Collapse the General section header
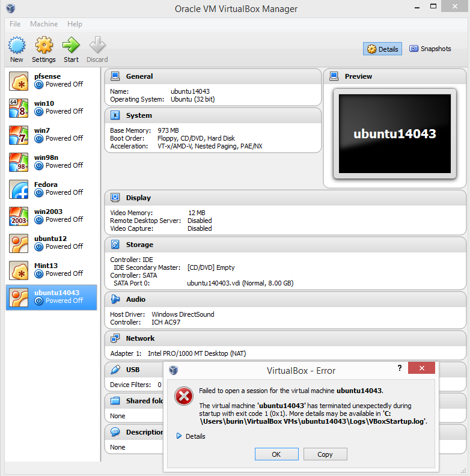The height and width of the screenshot is (476, 470). click(139, 76)
